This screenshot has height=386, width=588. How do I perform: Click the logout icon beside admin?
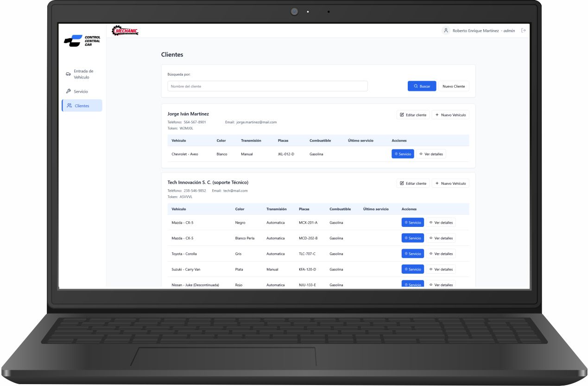524,31
